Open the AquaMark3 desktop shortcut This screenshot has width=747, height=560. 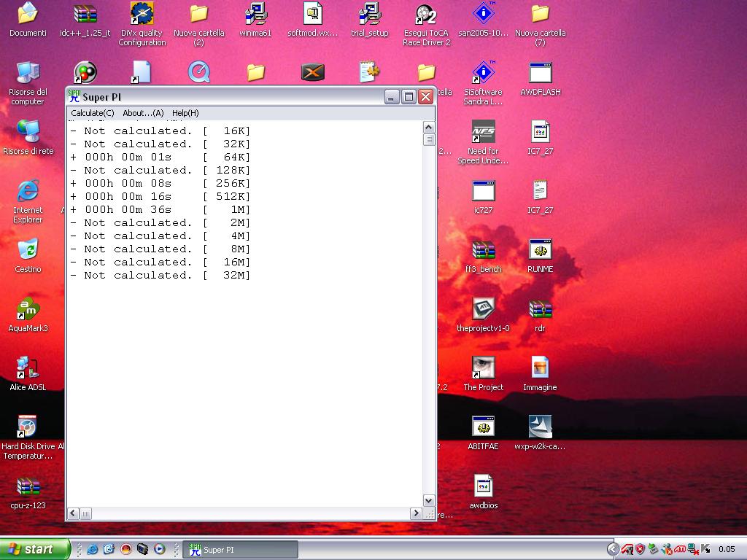pyautogui.click(x=28, y=310)
